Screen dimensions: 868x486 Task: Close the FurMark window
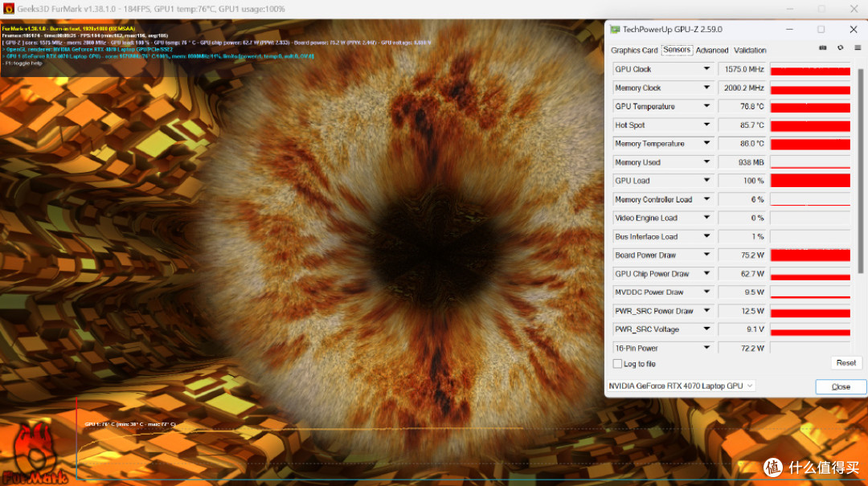pyautogui.click(x=854, y=9)
